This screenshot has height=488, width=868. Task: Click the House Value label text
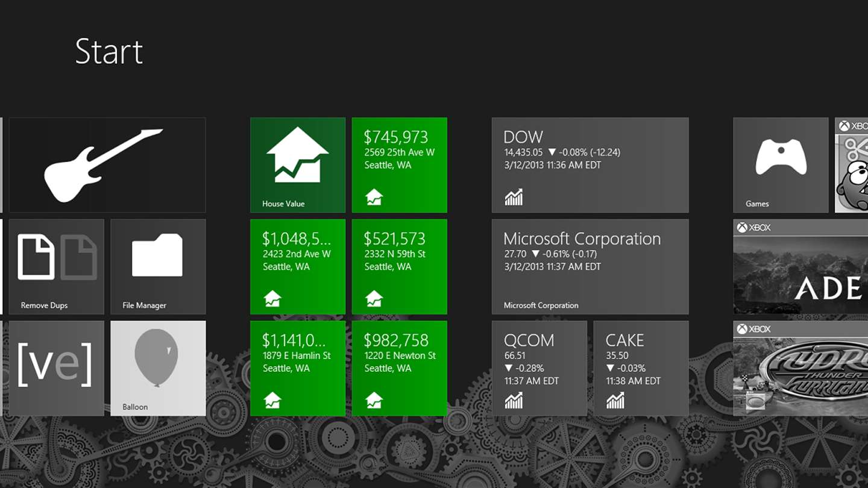point(283,204)
